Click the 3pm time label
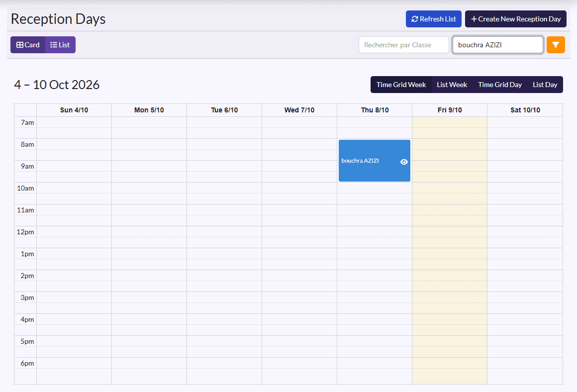 click(27, 298)
